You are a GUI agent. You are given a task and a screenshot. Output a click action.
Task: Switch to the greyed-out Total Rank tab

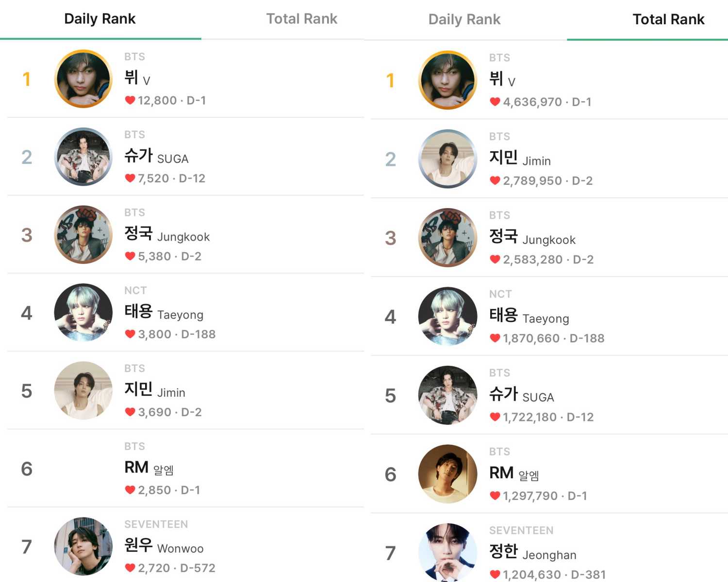[301, 19]
